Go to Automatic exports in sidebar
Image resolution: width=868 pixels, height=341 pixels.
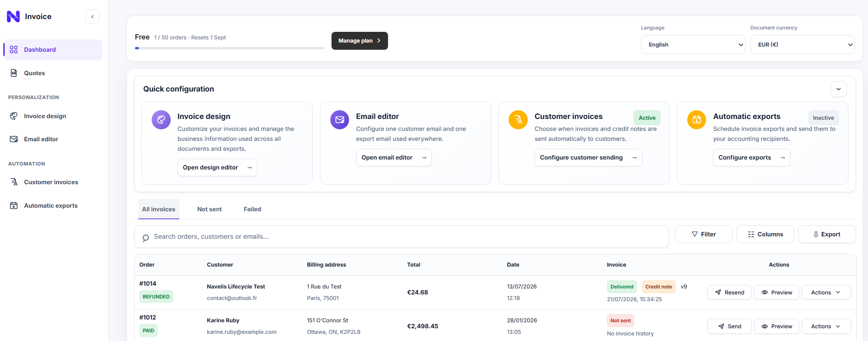pos(53,205)
